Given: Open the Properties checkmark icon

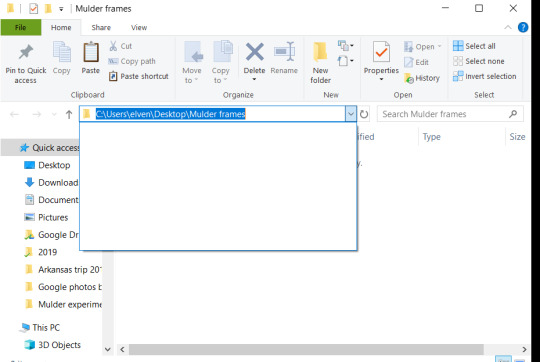Looking at the screenshot, I should tap(381, 52).
